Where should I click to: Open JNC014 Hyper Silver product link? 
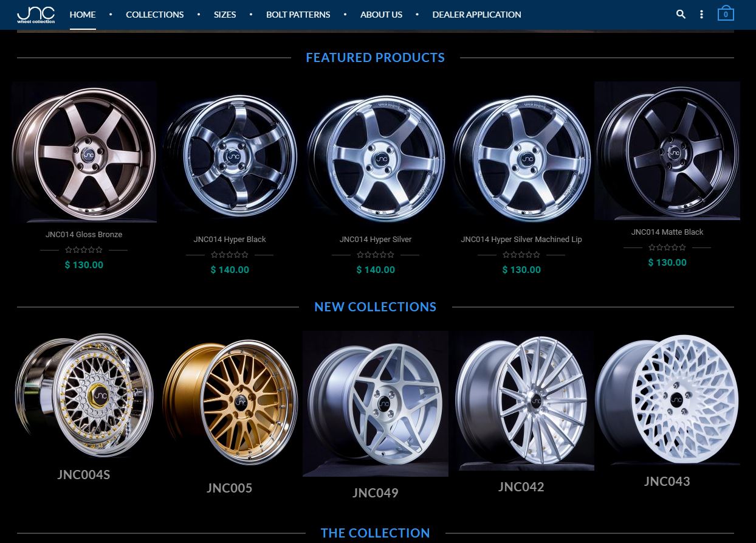(376, 240)
